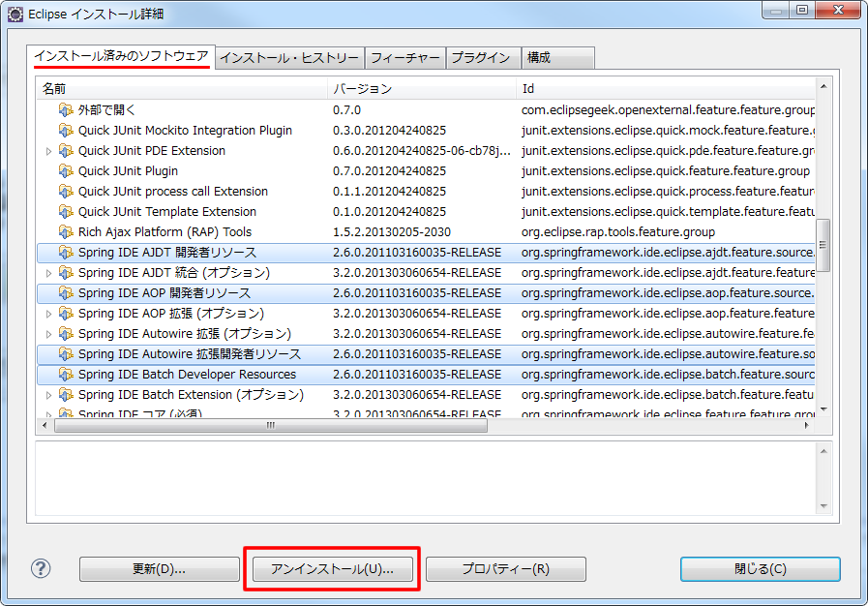Click the horizontal scrollbar left arrow

pyautogui.click(x=45, y=425)
